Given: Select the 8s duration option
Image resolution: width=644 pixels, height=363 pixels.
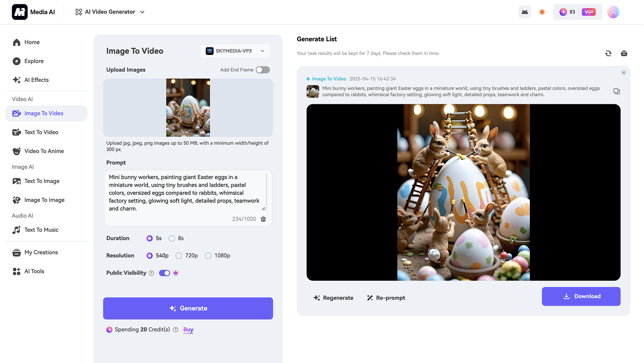Looking at the screenshot, I should [172, 238].
